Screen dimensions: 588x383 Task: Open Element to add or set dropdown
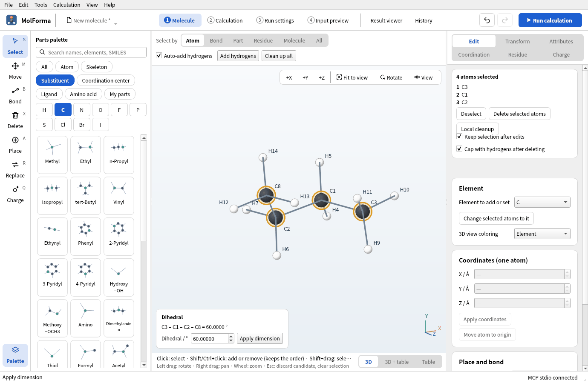542,202
